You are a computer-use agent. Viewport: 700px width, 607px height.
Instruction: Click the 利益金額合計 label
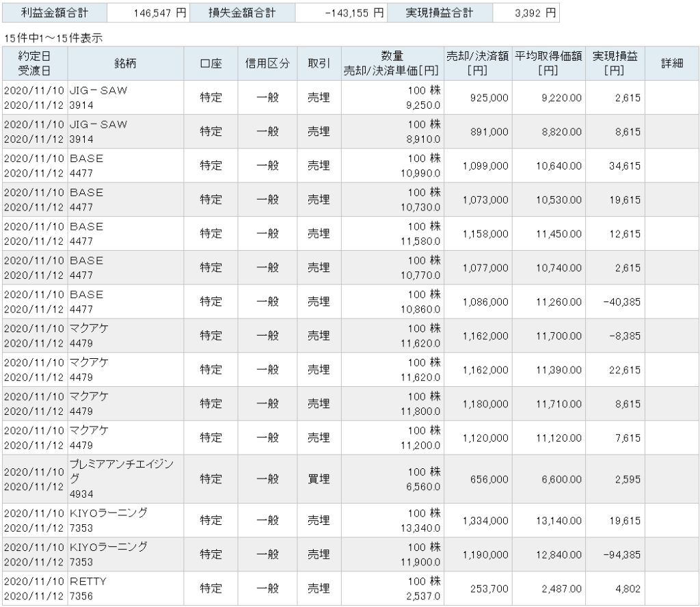click(55, 13)
